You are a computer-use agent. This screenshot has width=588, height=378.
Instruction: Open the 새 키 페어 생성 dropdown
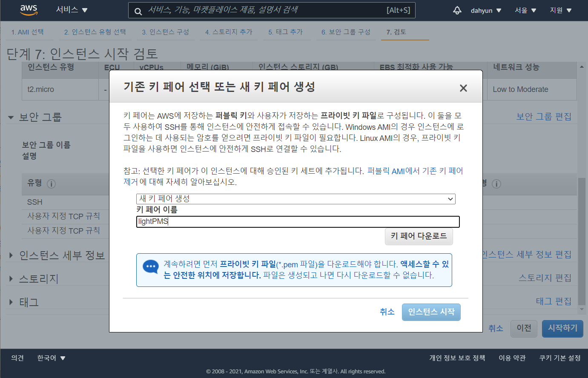(x=296, y=199)
